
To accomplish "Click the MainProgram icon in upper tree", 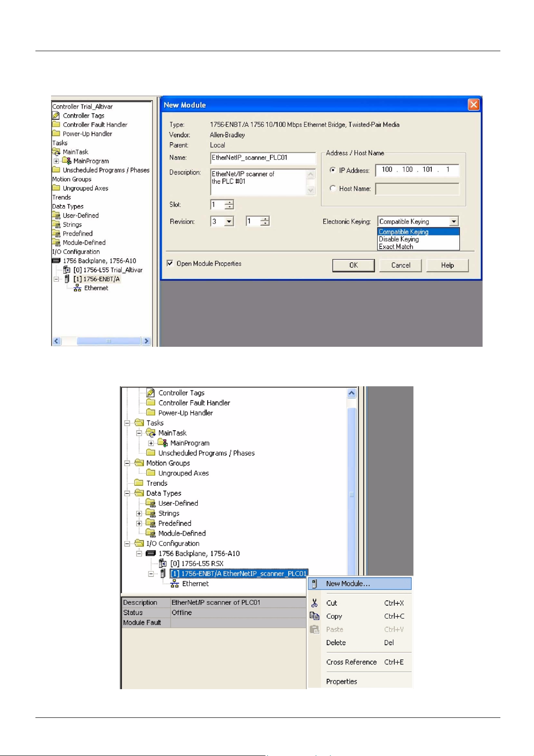I will pos(67,161).
